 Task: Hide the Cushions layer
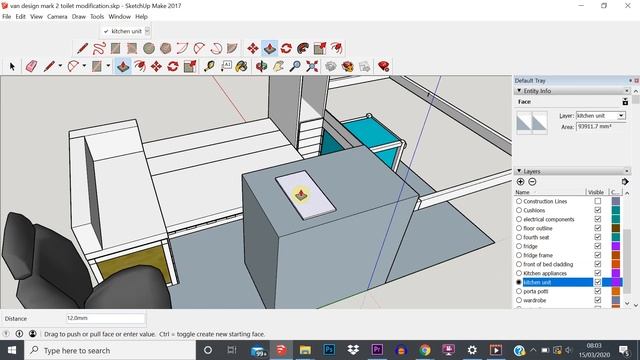tap(598, 210)
